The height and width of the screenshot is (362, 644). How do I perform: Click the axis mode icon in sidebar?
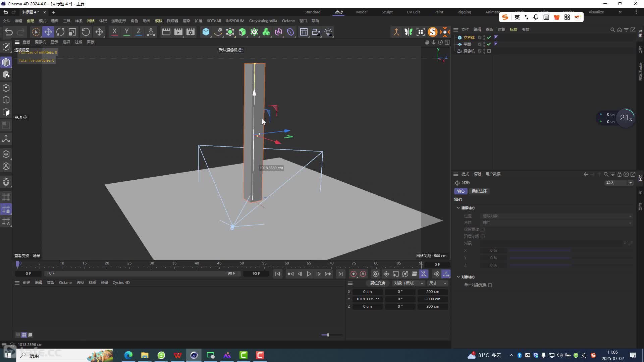pyautogui.click(x=6, y=139)
